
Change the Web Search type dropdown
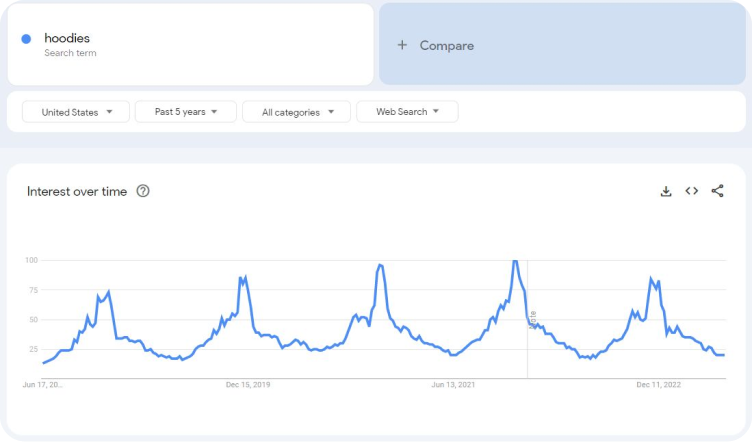(x=407, y=111)
